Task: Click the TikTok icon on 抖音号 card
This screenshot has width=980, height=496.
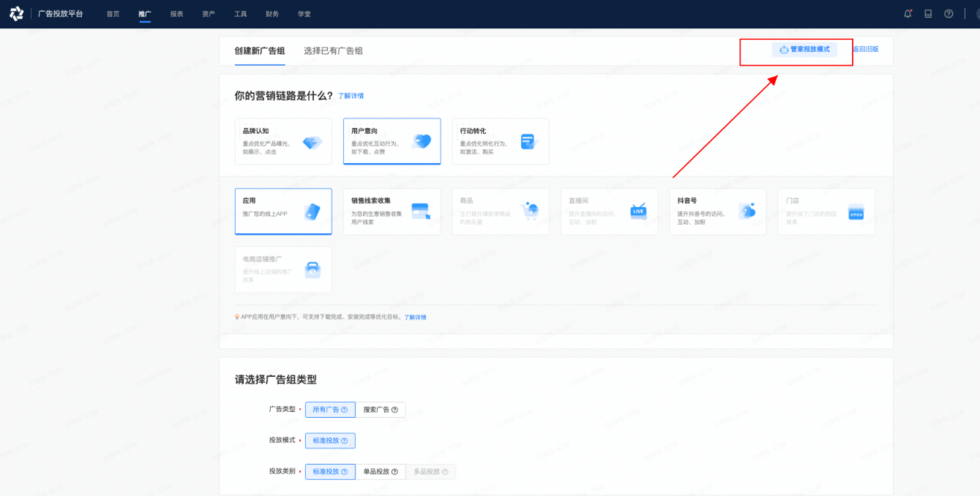Action: [x=747, y=211]
